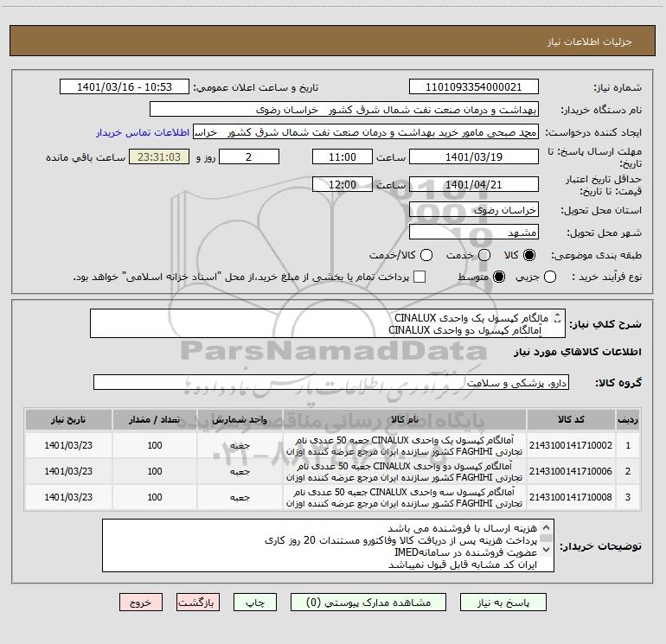The height and width of the screenshot is (644, 666).
Task: Click the نام کالا column header
Action: 405,419
